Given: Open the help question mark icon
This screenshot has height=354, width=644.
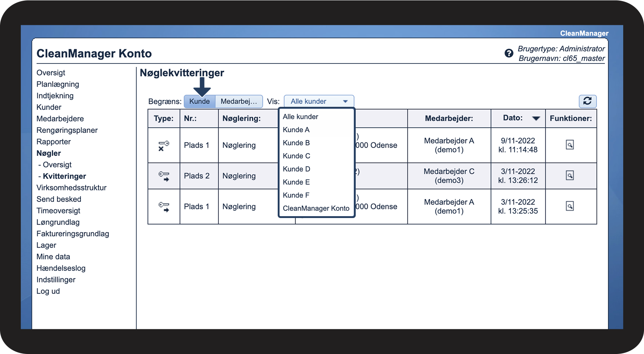Looking at the screenshot, I should [509, 53].
